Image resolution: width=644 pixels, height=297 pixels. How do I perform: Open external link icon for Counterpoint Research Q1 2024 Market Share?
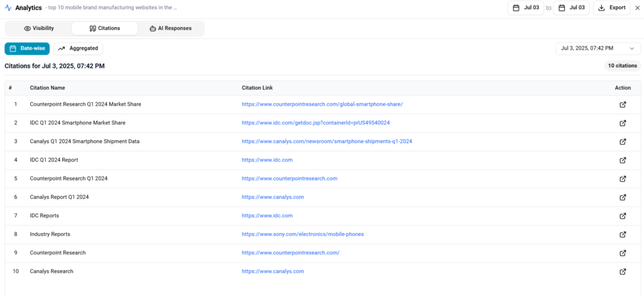(623, 105)
